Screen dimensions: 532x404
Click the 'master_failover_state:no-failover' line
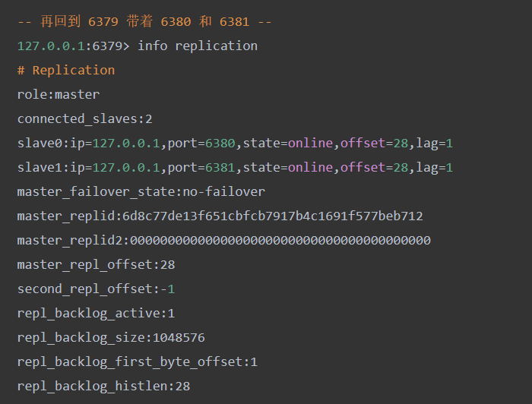[141, 192]
